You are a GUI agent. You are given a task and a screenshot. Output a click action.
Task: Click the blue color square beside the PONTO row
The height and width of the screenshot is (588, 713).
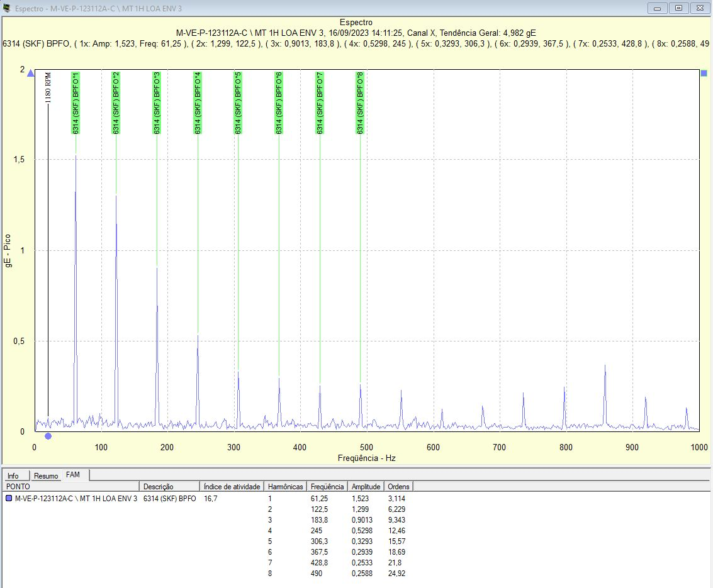pos(9,498)
